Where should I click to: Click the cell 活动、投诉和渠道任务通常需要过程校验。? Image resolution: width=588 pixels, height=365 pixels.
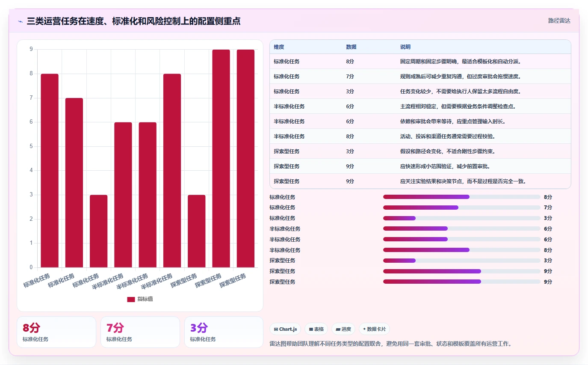tap(448, 137)
